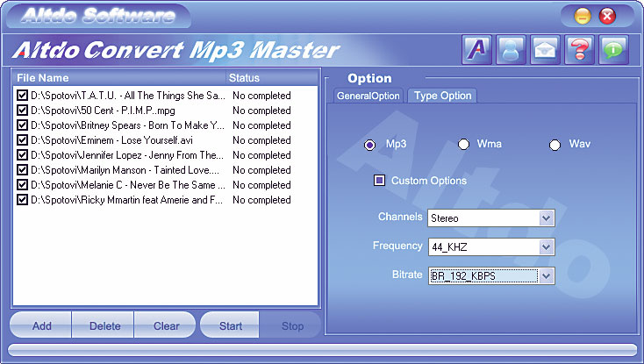Click the Add button
644x364 pixels.
41,325
